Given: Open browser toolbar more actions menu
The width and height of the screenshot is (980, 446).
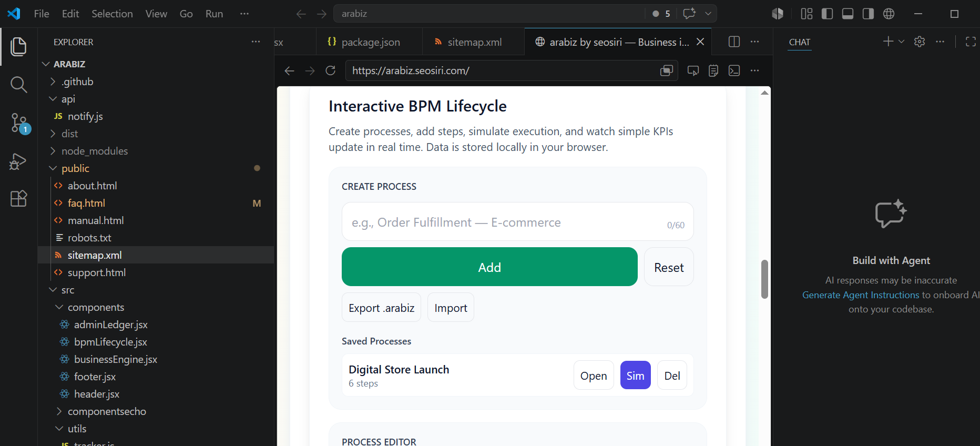Looking at the screenshot, I should (x=754, y=70).
